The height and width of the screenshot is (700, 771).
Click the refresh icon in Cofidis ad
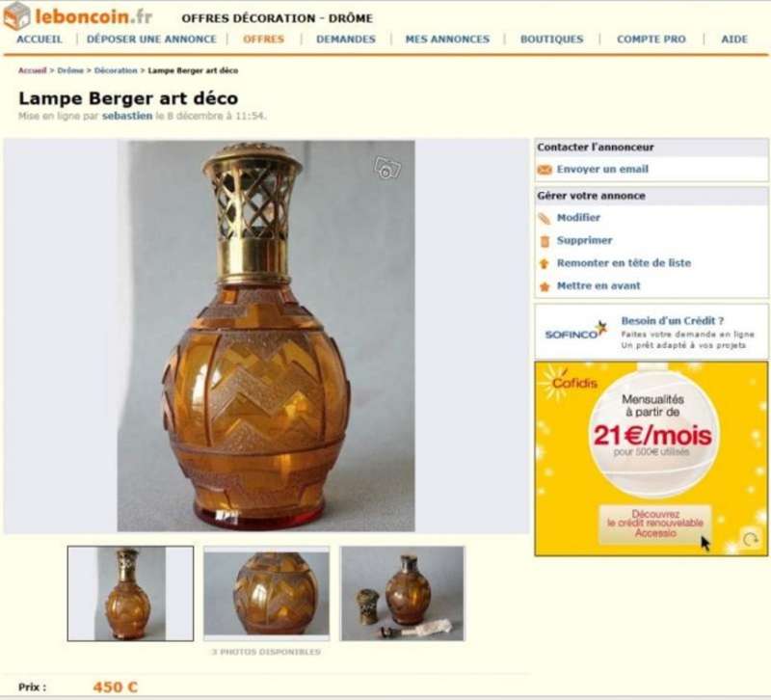(751, 540)
